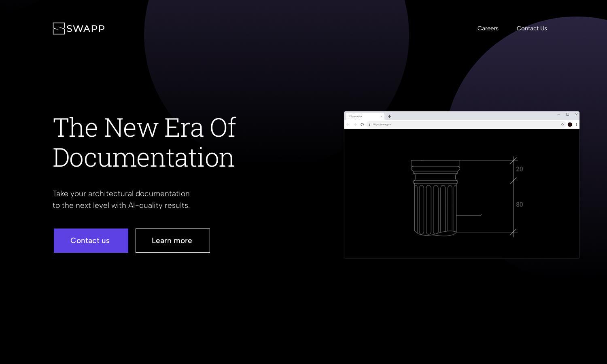Screen dimensions: 607x364
Task: Open the Careers page link
Action: click(488, 28)
